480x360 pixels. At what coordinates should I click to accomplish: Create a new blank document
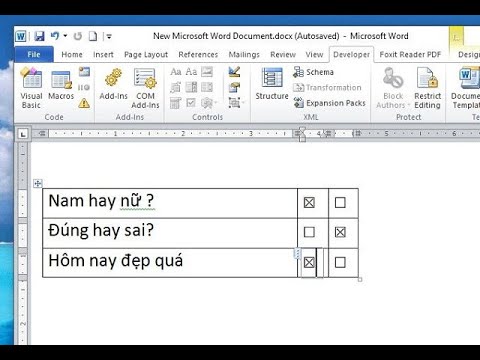(93, 36)
